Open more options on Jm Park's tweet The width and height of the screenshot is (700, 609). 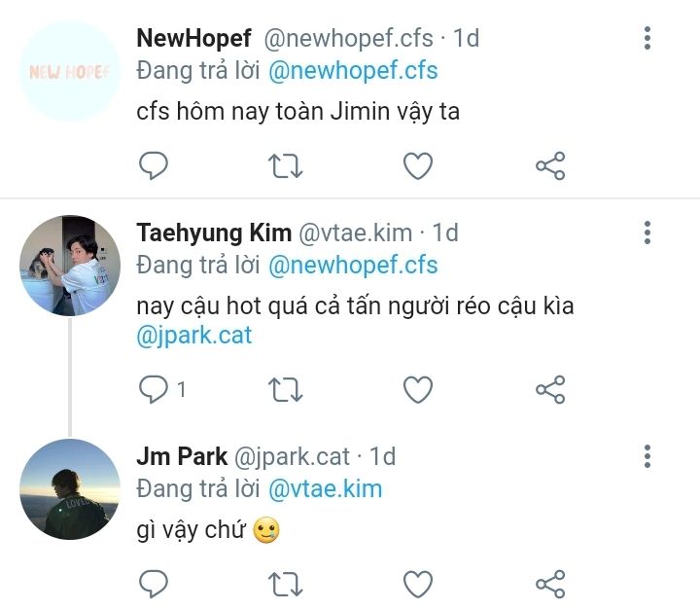click(x=647, y=455)
